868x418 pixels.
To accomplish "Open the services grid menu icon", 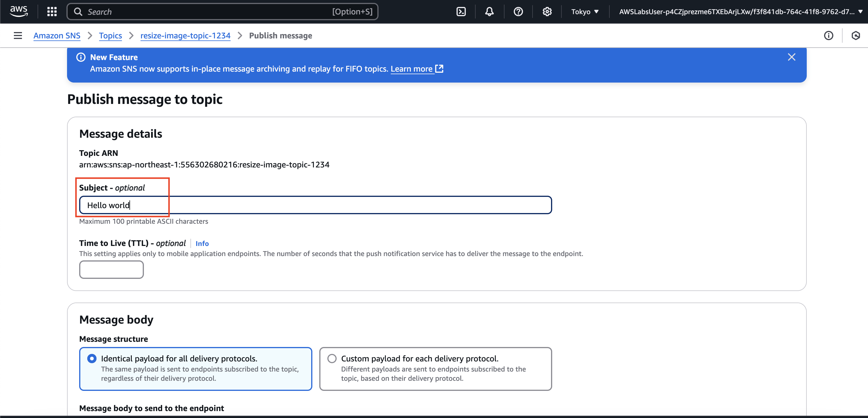I will click(52, 12).
